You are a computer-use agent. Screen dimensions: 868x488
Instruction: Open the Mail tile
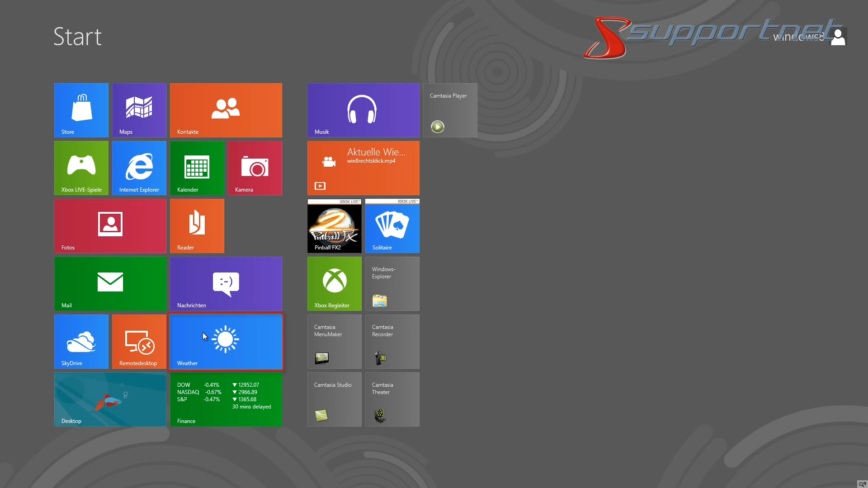tap(110, 284)
